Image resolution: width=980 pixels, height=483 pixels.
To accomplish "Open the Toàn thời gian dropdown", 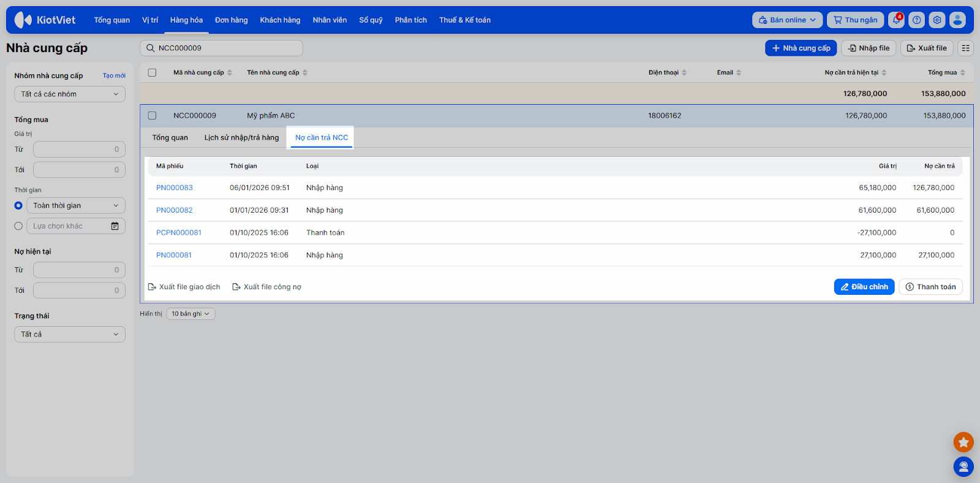I will point(75,206).
